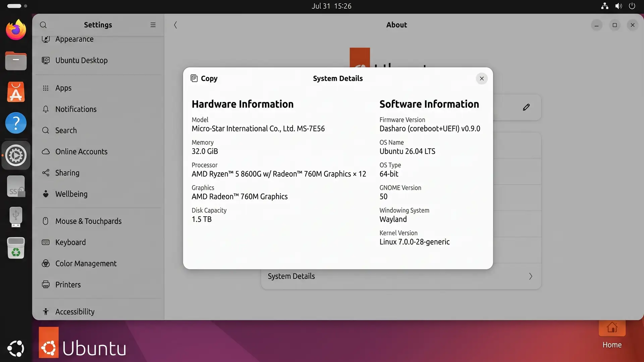The width and height of the screenshot is (644, 362).
Task: Open Help from the dock
Action: click(16, 123)
